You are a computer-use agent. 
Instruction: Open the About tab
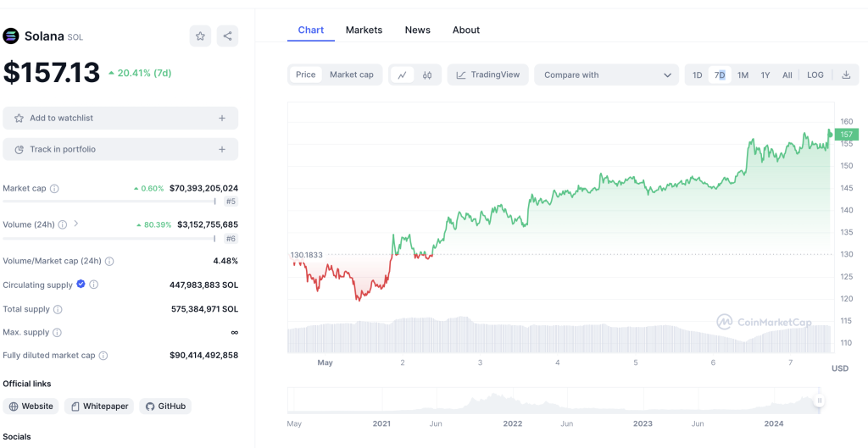coord(466,30)
